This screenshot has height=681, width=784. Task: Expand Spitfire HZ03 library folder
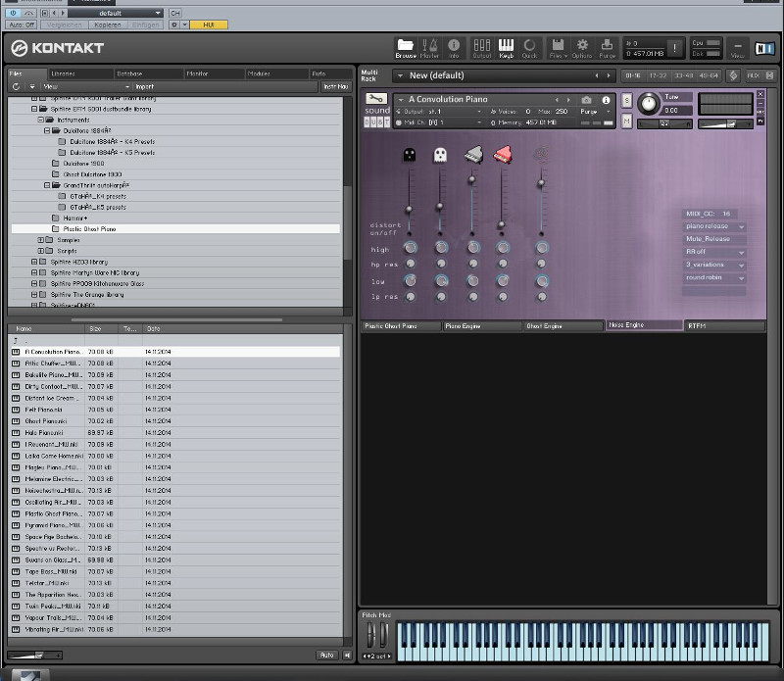[34, 262]
